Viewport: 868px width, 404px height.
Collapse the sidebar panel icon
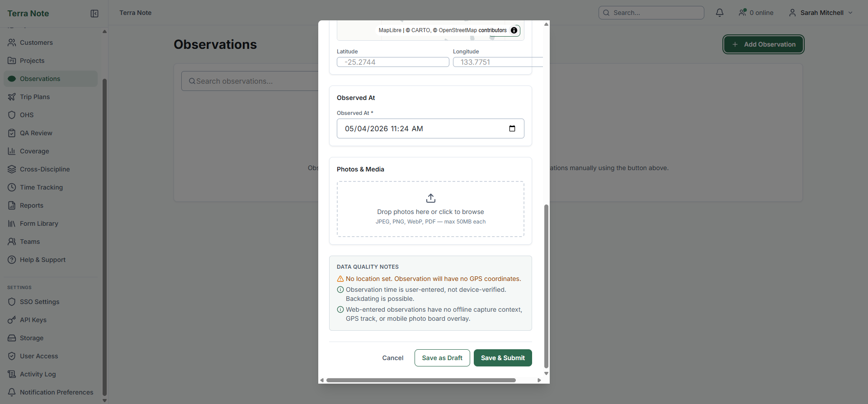tap(94, 14)
